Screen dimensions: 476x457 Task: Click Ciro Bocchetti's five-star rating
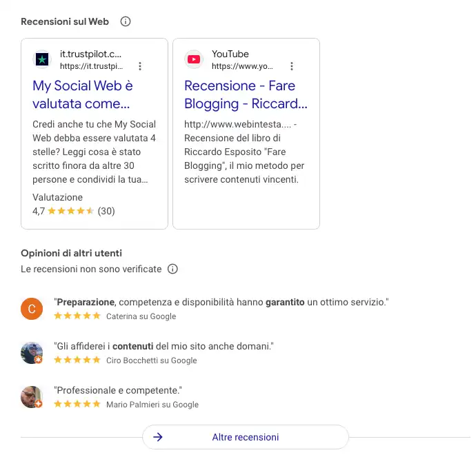click(77, 360)
